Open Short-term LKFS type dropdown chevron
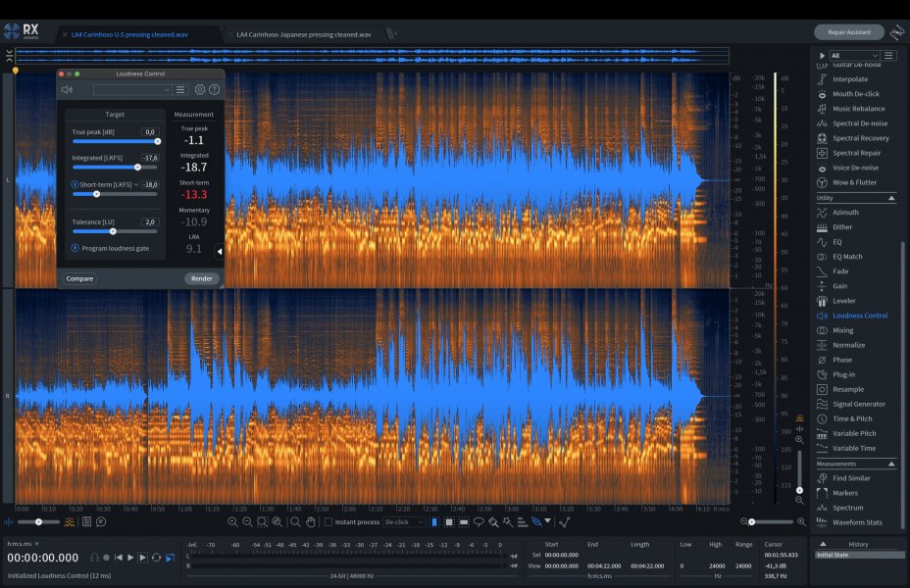Screen dimensions: 910x588 click(136, 184)
